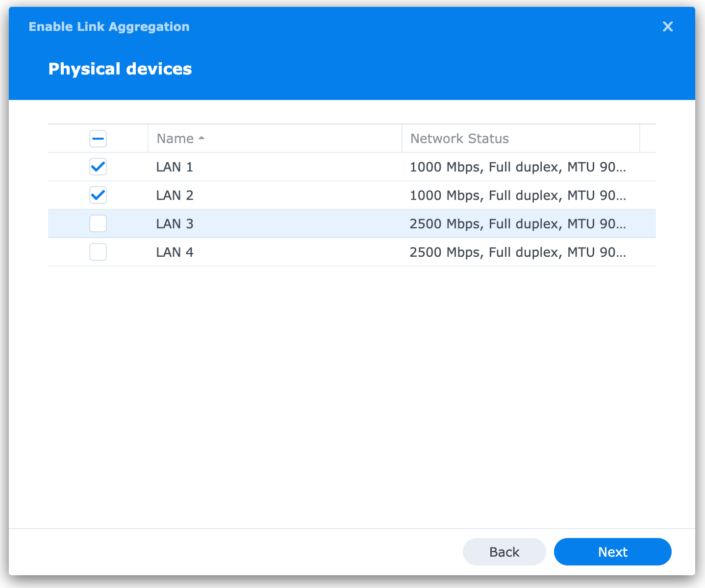This screenshot has height=588, width=705.
Task: Select the LAN 4 name cell
Action: 175,252
